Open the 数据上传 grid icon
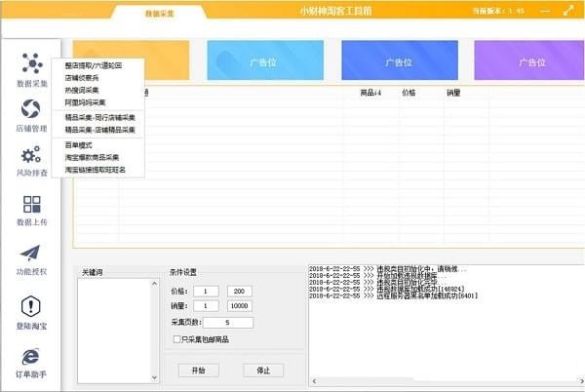 tap(32, 204)
